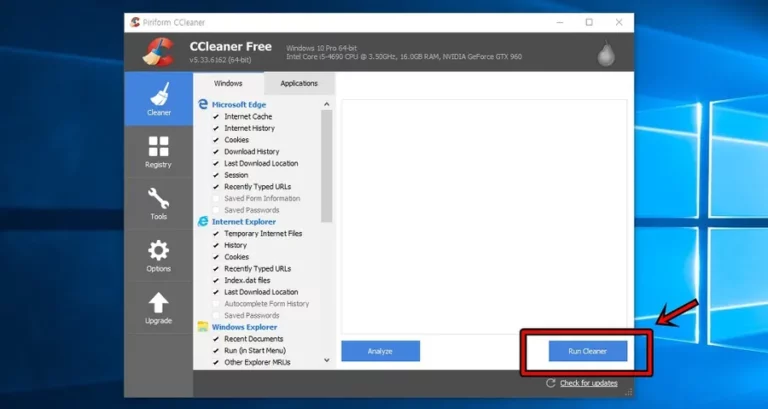Select the Windows Explorer group heading
This screenshot has width=768, height=409.
[244, 327]
